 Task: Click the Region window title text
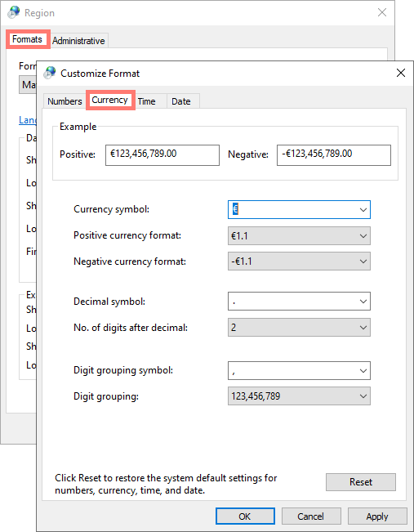click(x=39, y=13)
